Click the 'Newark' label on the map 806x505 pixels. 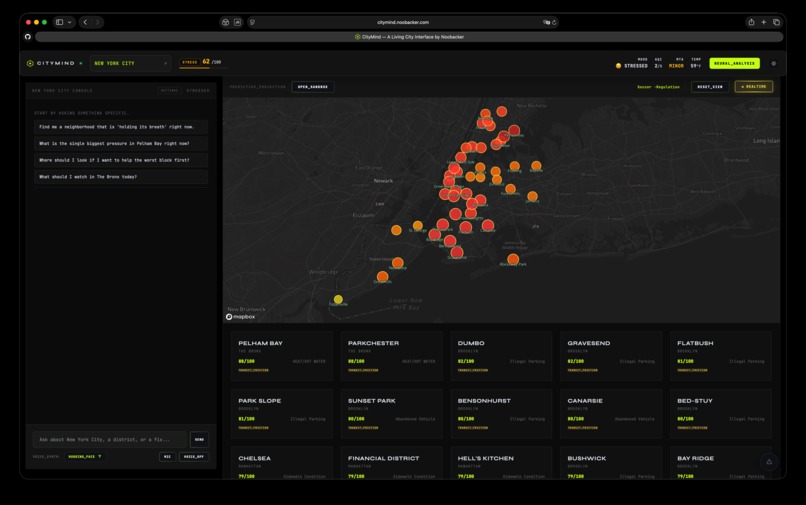point(383,181)
